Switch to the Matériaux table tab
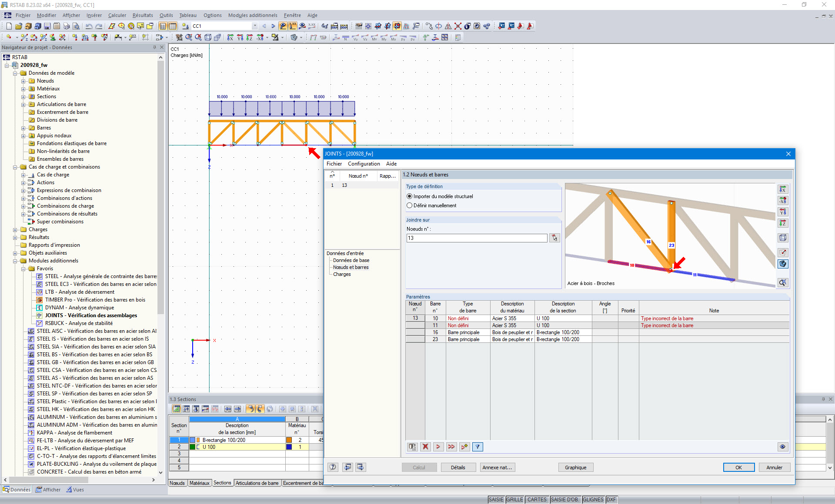Screen dimensions: 835x504 pyautogui.click(x=199, y=483)
